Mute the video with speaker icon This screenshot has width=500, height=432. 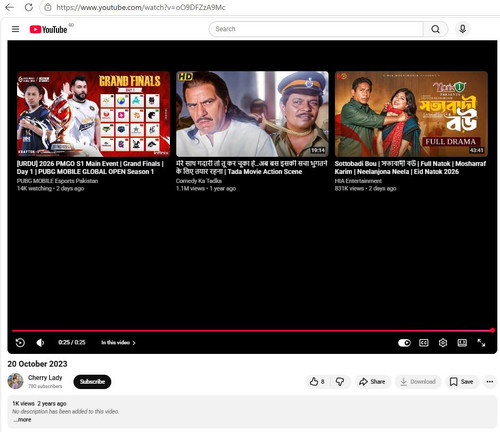click(x=40, y=343)
